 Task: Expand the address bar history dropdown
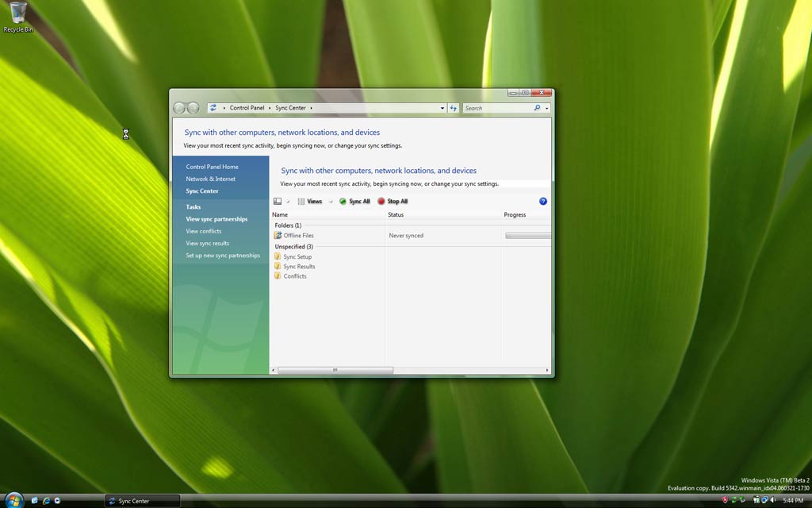[442, 108]
